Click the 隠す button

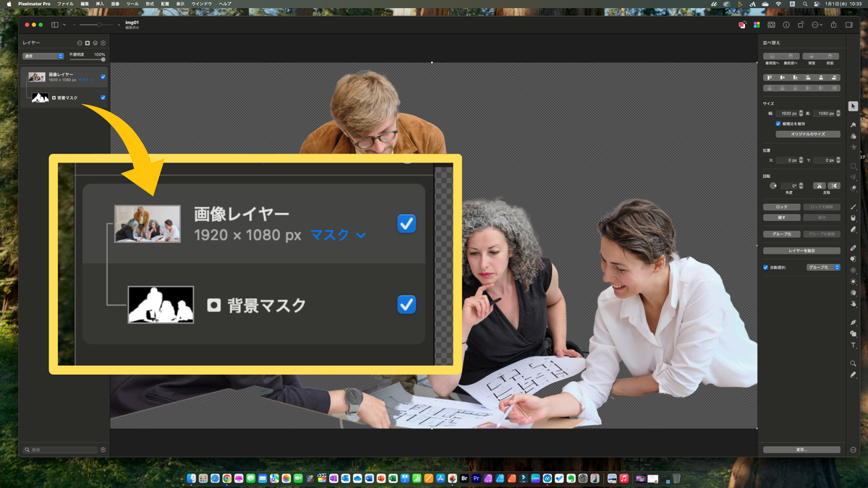click(781, 218)
